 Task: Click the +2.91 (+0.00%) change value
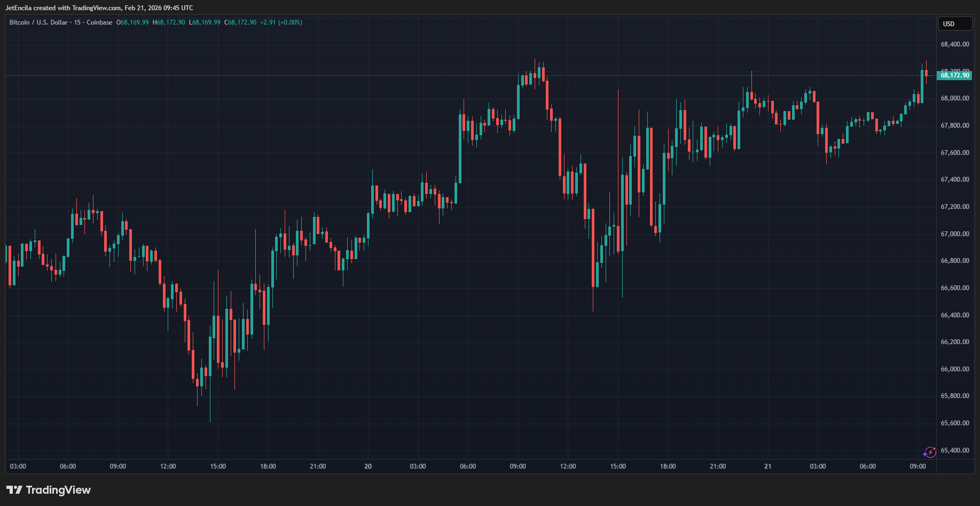point(281,22)
